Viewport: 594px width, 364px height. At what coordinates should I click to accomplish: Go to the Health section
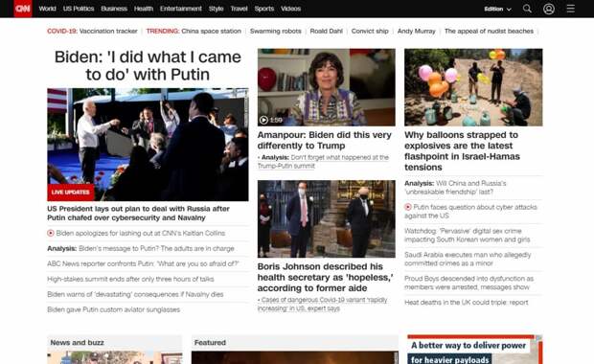144,9
